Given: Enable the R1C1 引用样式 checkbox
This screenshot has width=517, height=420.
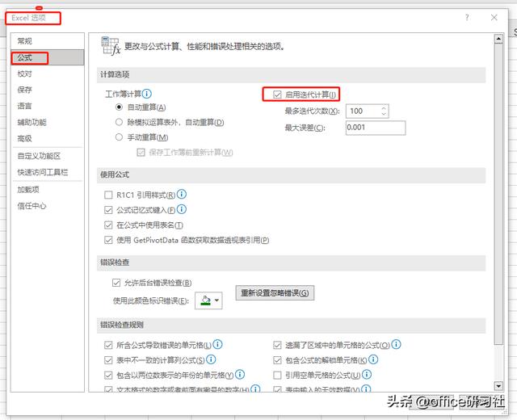Looking at the screenshot, I should (108, 195).
